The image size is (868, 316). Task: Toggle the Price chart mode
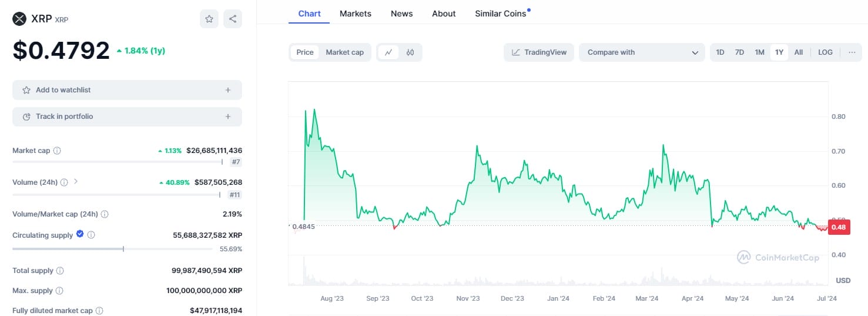(x=305, y=52)
